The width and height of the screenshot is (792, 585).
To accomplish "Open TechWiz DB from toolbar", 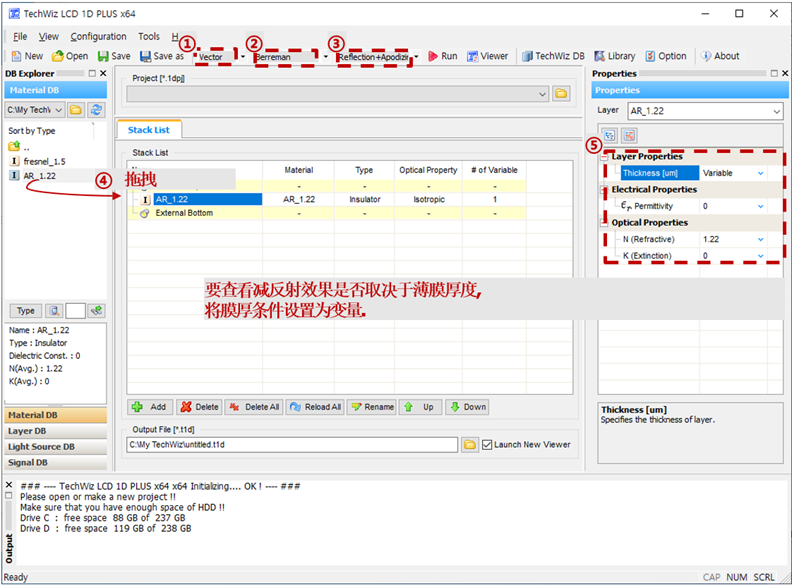I will coord(553,56).
